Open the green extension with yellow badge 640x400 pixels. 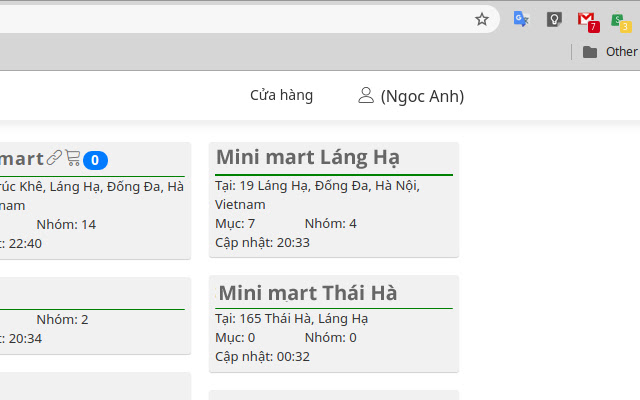coord(620,20)
